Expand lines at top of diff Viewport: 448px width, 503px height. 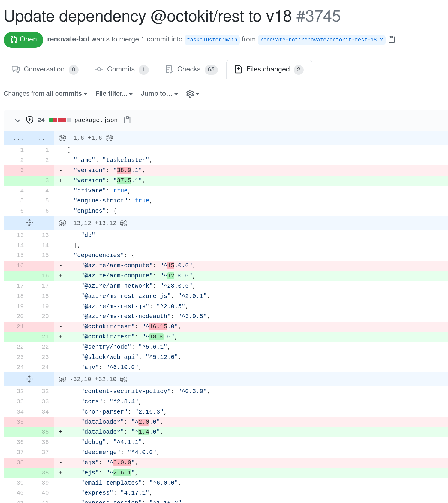tap(29, 138)
